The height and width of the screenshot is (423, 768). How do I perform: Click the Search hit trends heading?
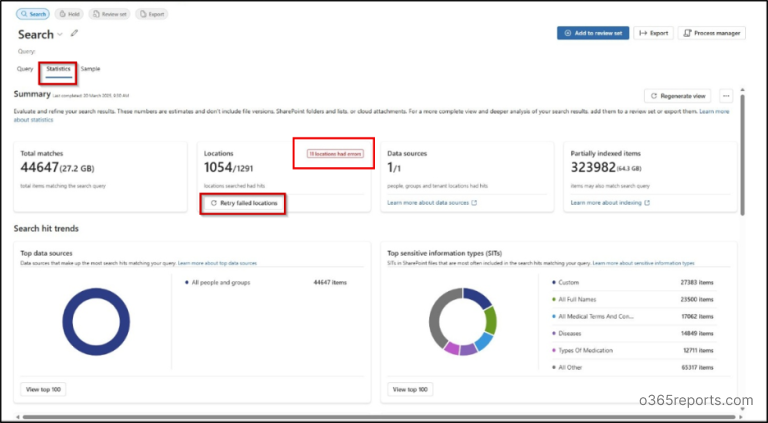coord(46,229)
